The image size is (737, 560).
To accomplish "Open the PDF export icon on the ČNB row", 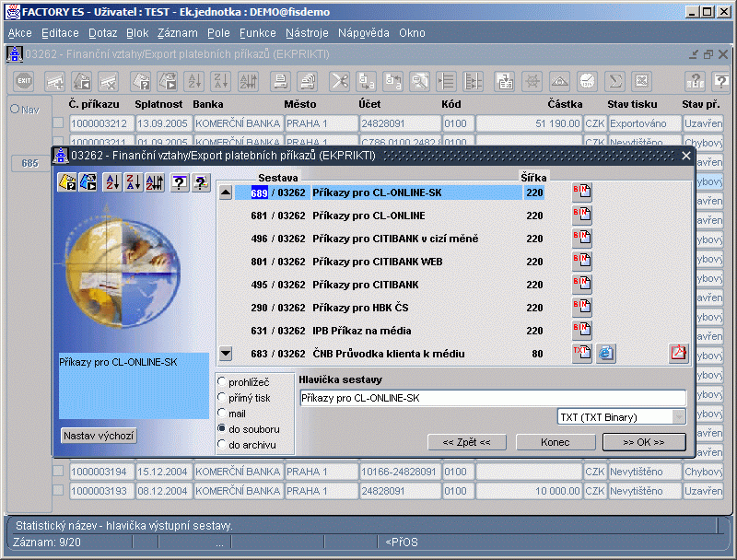I will coord(678,354).
